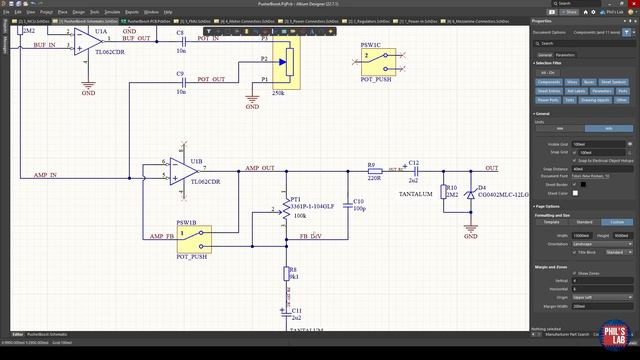The image size is (640, 360).
Task: Click the Redo arrow in title bar
Action: pos(40,4)
